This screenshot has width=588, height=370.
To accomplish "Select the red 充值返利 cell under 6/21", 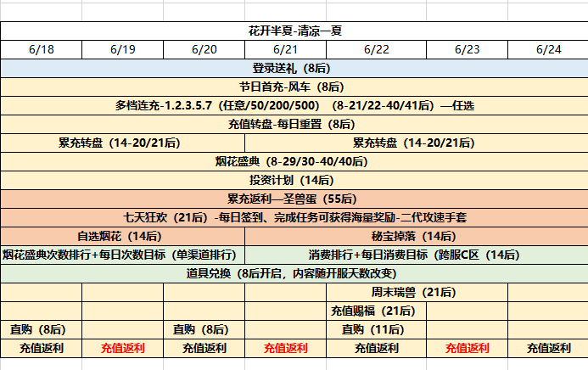I will [x=285, y=348].
